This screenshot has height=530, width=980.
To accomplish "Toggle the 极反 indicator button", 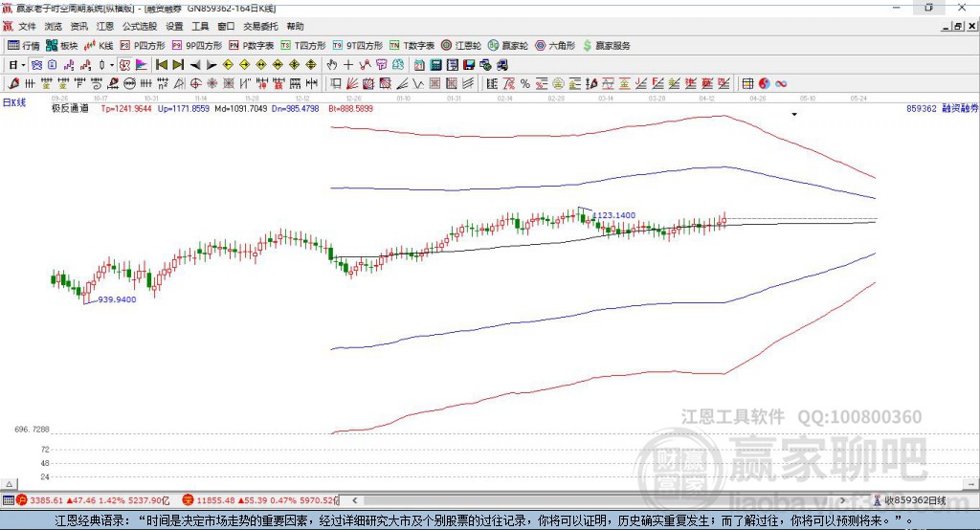I will coord(124,65).
